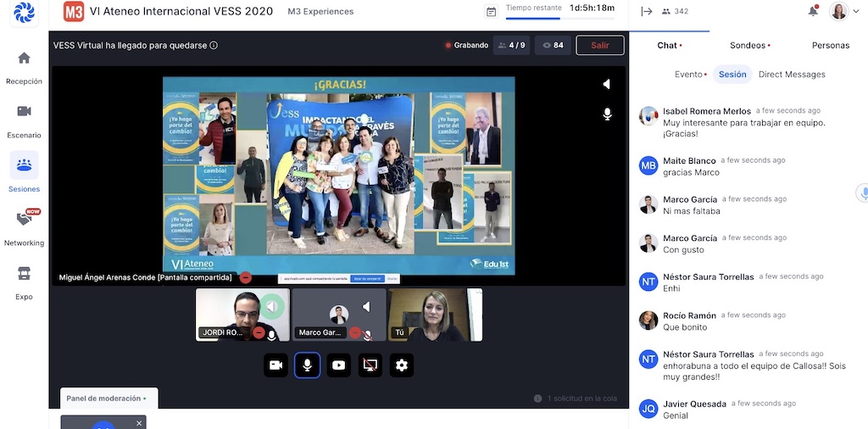
Task: Open the profile avatar dropdown menu
Action: pyautogui.click(x=844, y=12)
